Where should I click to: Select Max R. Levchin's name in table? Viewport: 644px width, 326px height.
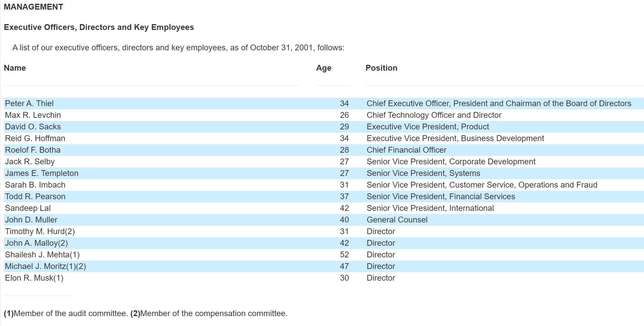pos(33,115)
